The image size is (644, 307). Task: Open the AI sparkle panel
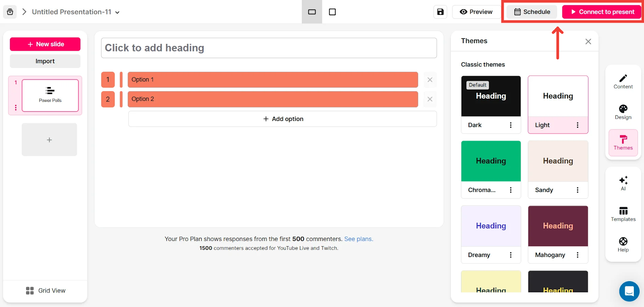click(623, 183)
